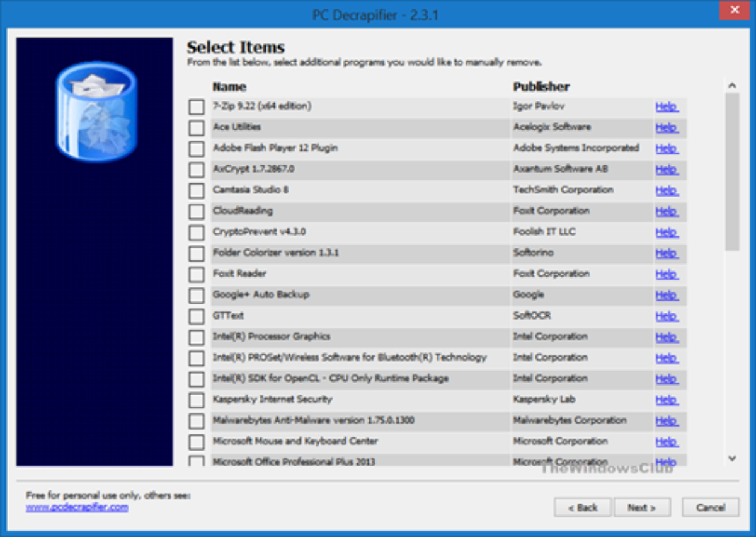756x537 pixels.
Task: Check Intel PROSet/Wireless Bluetooth checkbox
Action: [197, 358]
